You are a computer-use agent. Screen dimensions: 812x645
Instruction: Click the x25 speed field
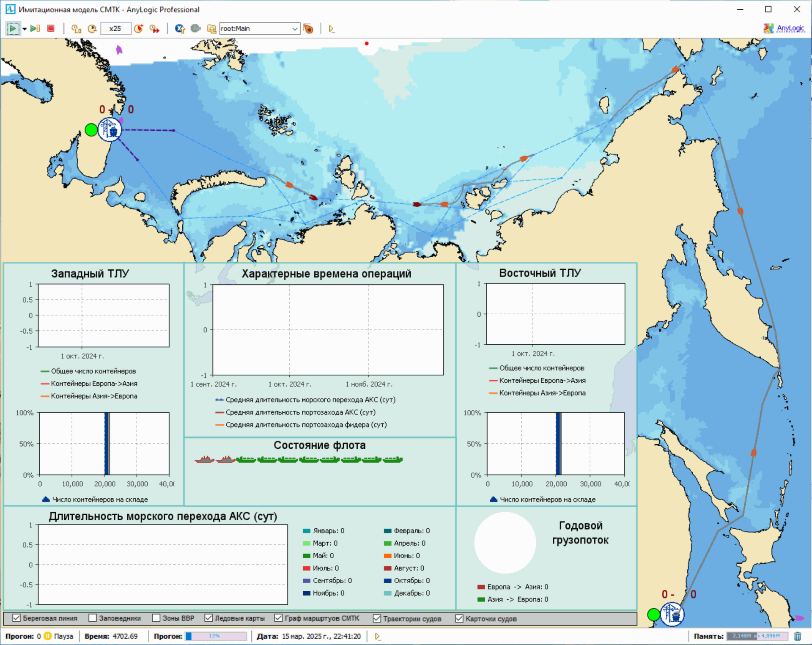[115, 28]
